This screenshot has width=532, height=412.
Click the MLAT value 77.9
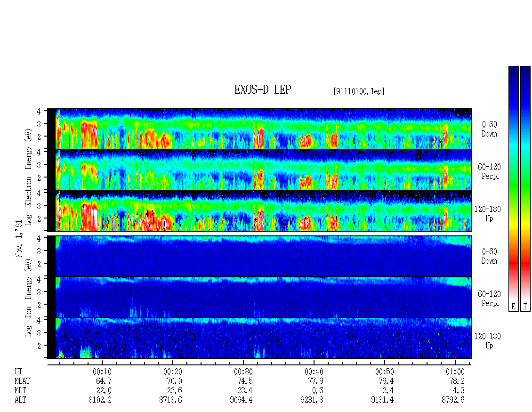click(x=315, y=381)
